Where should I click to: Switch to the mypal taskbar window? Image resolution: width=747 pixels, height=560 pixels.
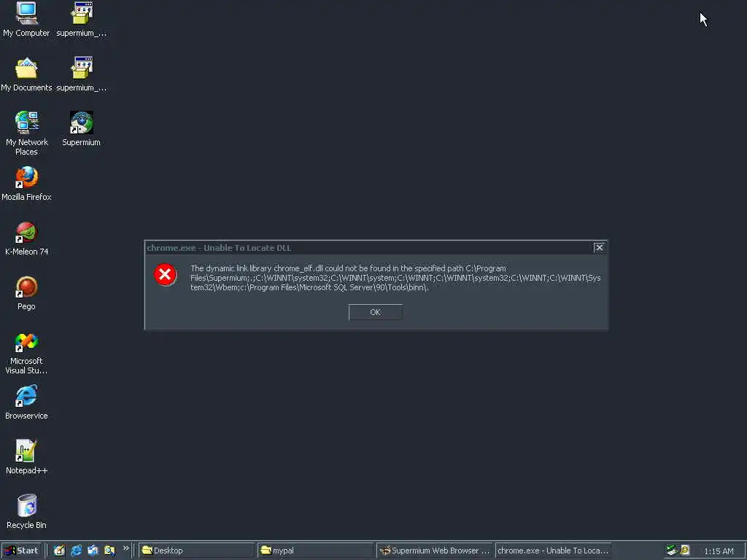[315, 551]
